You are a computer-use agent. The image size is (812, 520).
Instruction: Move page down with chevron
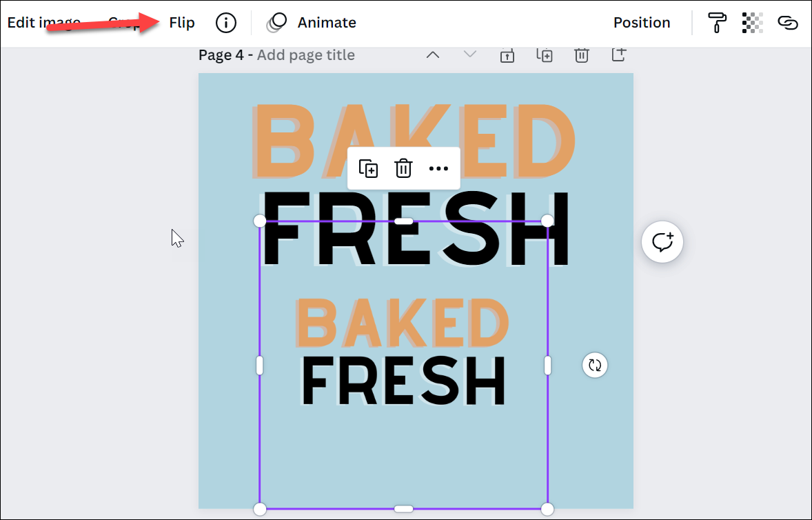[x=469, y=54]
